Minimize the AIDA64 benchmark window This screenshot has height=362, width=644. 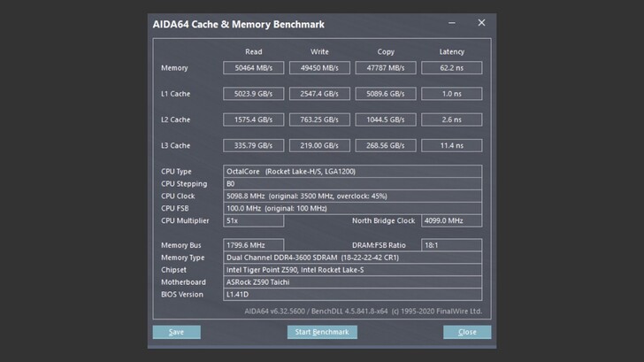453,23
